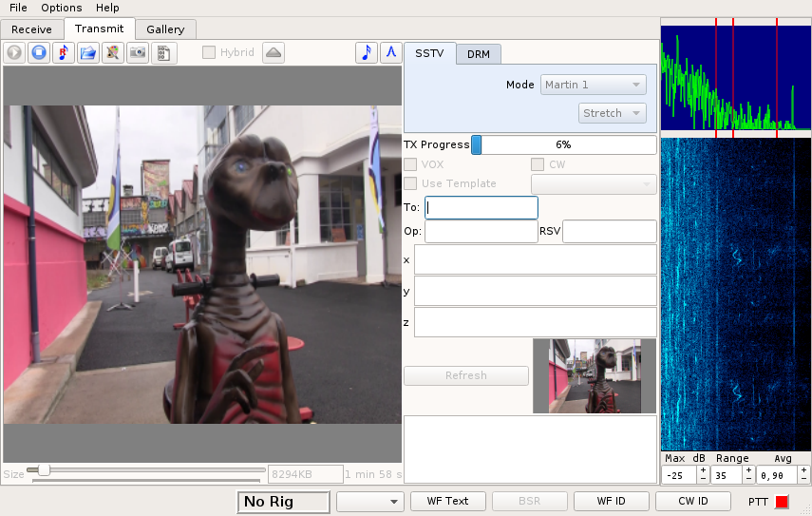The image size is (812, 516).
Task: Click the Avg value field showing 0,90
Action: click(x=777, y=475)
